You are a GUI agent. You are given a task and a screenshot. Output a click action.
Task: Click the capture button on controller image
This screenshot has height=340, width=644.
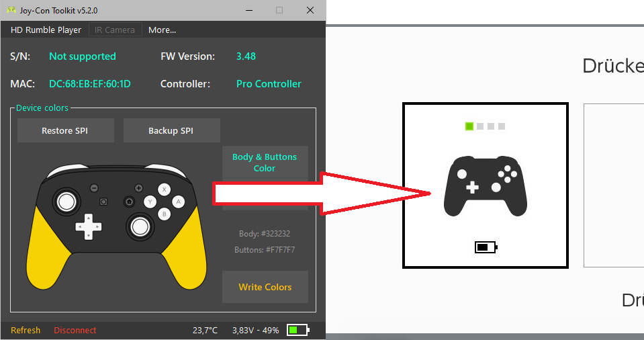(x=103, y=202)
